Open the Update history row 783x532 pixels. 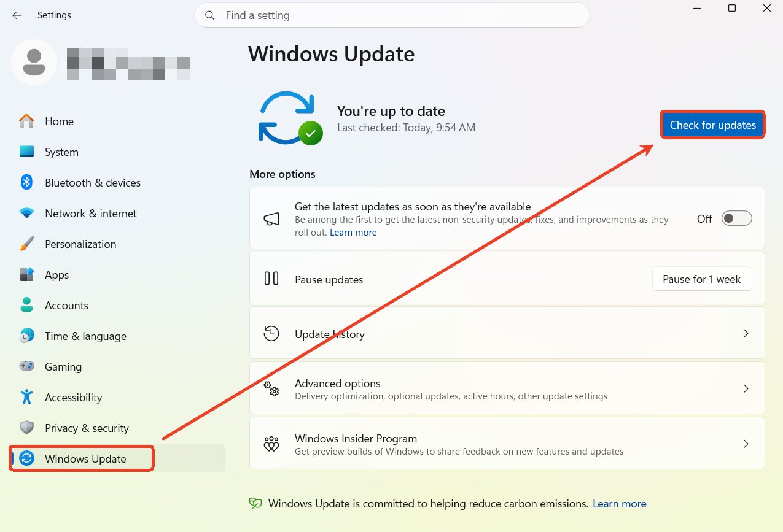click(507, 333)
